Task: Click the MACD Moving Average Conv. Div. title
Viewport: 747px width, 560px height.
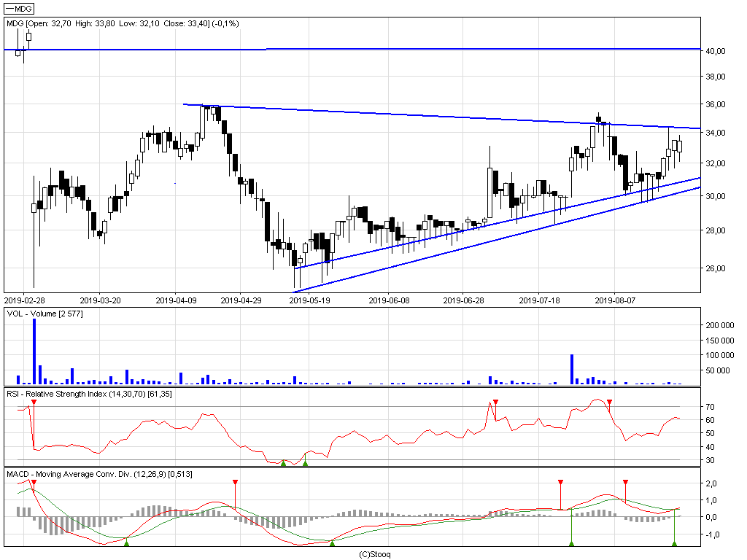Action: click(x=99, y=474)
